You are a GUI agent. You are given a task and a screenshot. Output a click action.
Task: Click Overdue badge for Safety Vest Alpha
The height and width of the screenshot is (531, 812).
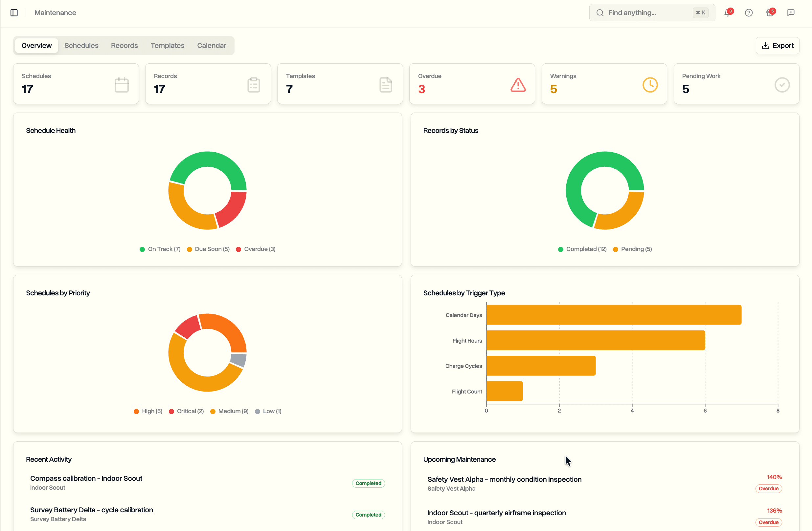(768, 488)
